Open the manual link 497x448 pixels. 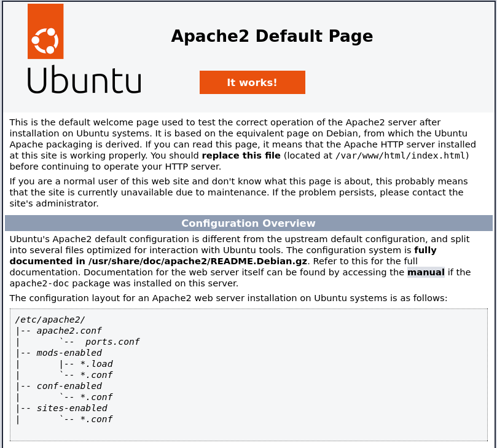click(426, 272)
